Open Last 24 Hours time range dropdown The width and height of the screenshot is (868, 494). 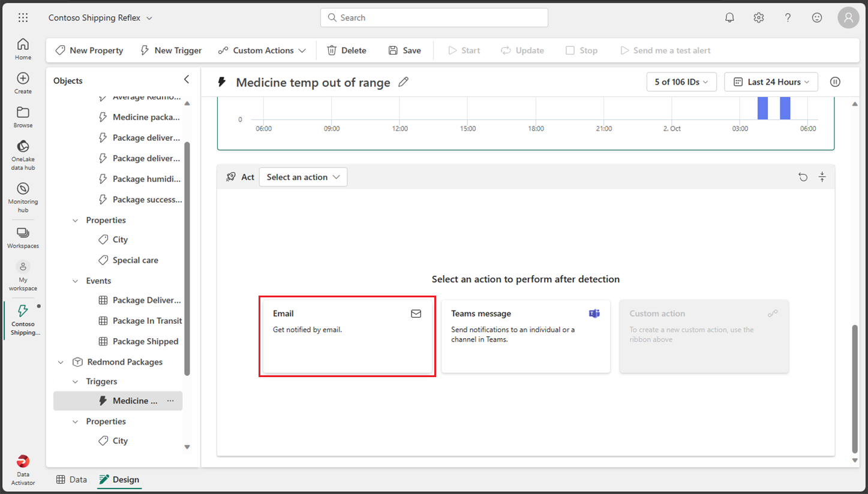pyautogui.click(x=771, y=82)
